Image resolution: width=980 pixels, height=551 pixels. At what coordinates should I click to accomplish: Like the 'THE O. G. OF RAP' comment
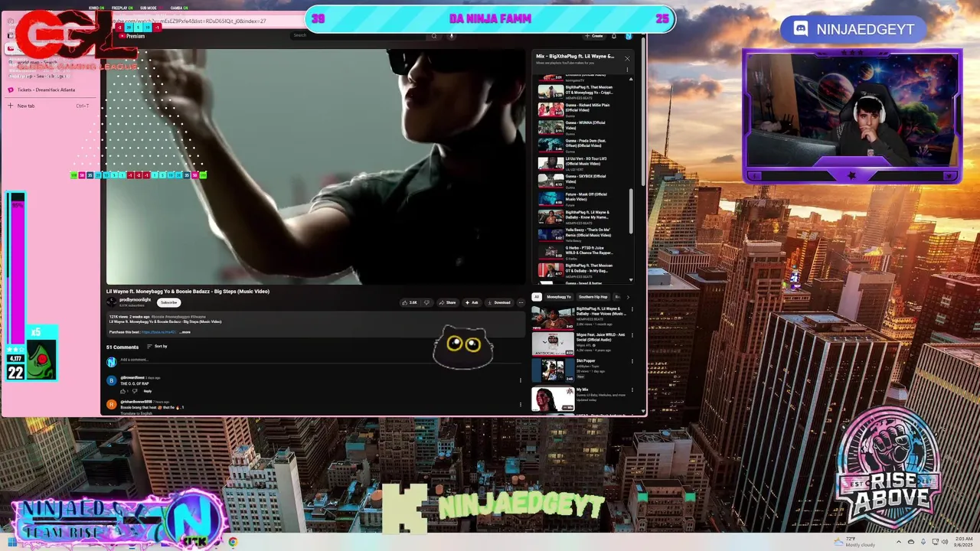click(x=122, y=391)
